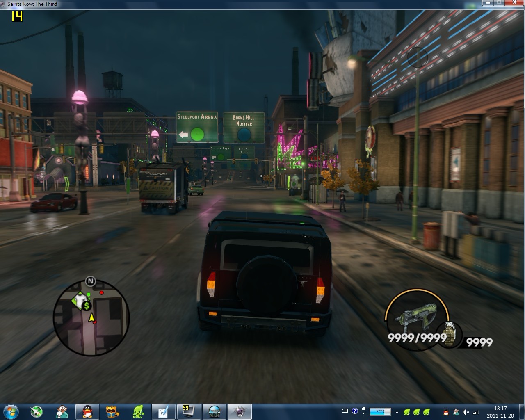Open the Windows Start menu orb
Image resolution: width=525 pixels, height=420 pixels.
(x=11, y=411)
